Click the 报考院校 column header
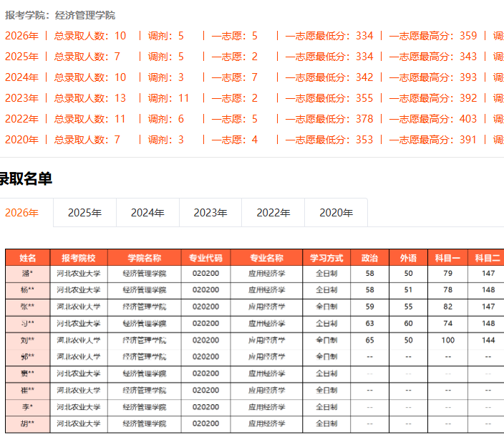 pyautogui.click(x=79, y=258)
